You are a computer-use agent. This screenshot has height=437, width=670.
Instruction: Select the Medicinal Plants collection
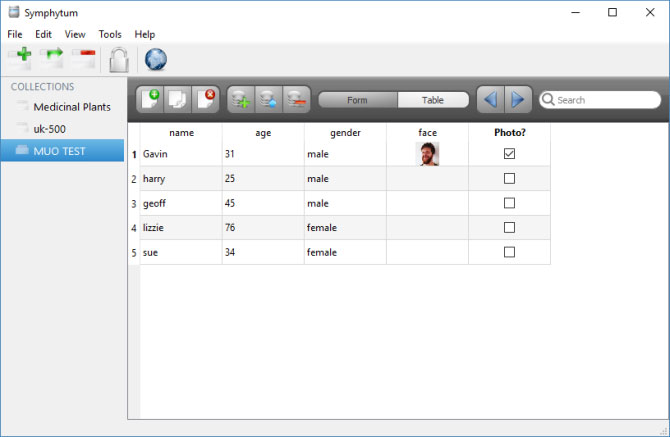pyautogui.click(x=71, y=106)
